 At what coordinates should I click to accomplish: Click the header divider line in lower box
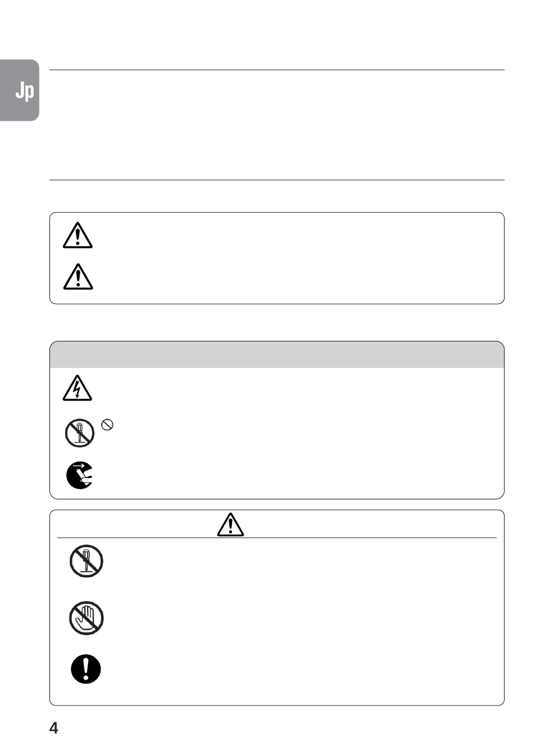[x=277, y=538]
